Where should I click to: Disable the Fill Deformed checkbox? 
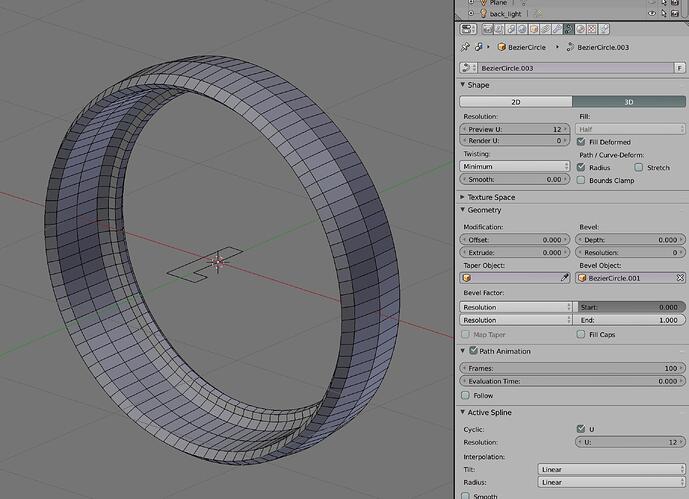[x=581, y=142]
